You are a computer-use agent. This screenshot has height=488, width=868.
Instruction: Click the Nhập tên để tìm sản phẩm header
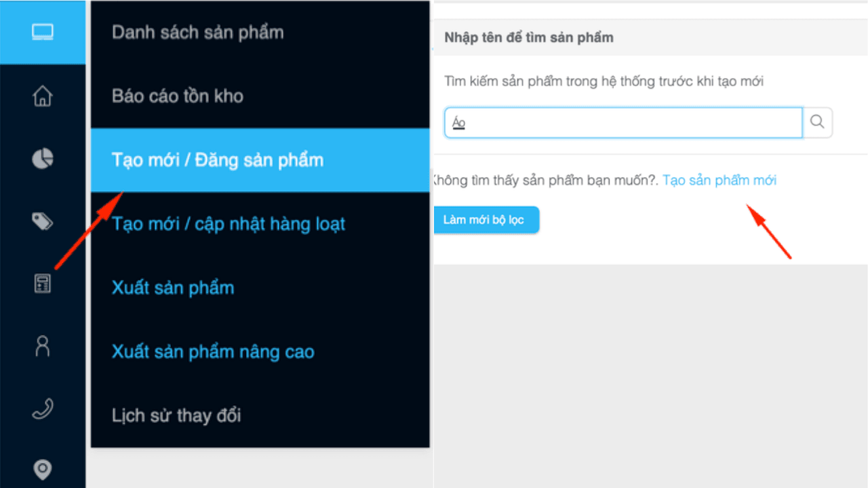529,37
